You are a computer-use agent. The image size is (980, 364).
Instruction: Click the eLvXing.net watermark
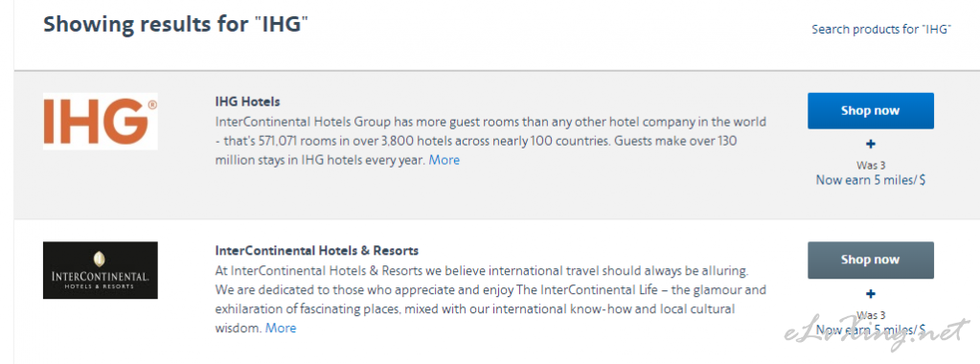click(x=877, y=332)
